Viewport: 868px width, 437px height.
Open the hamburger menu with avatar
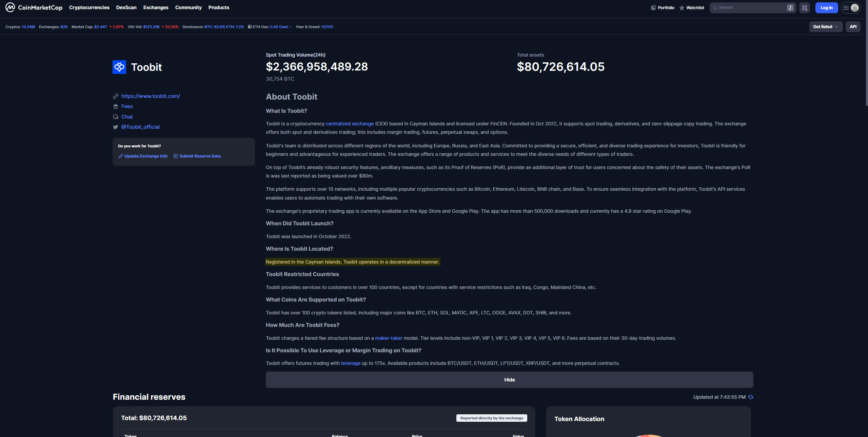click(x=850, y=8)
